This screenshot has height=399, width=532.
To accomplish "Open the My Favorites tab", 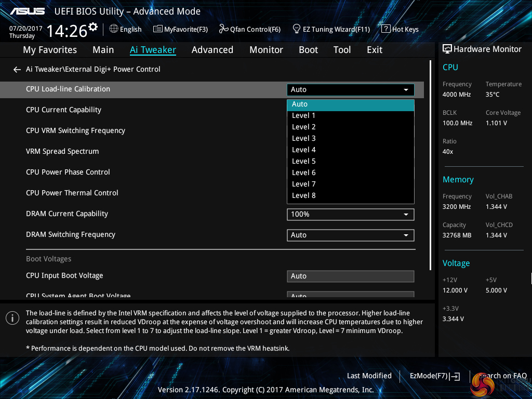I will point(50,50).
